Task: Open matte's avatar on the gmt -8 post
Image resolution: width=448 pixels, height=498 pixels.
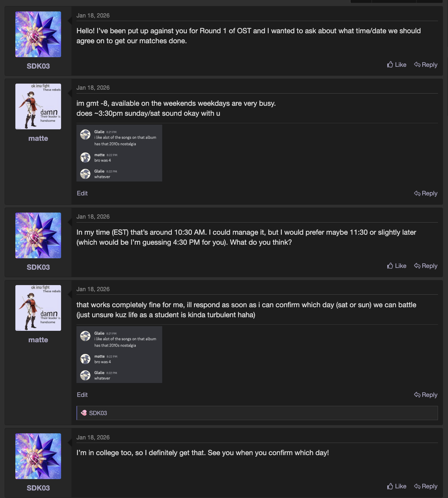Action: click(38, 106)
